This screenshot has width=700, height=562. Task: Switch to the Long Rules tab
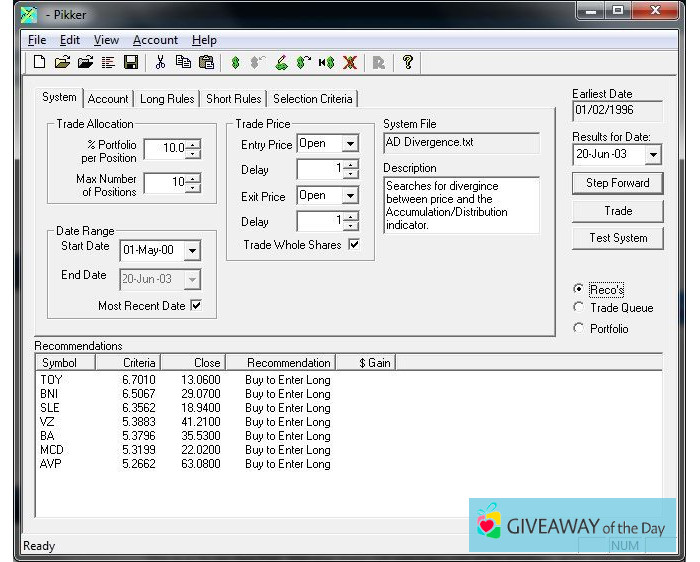167,99
